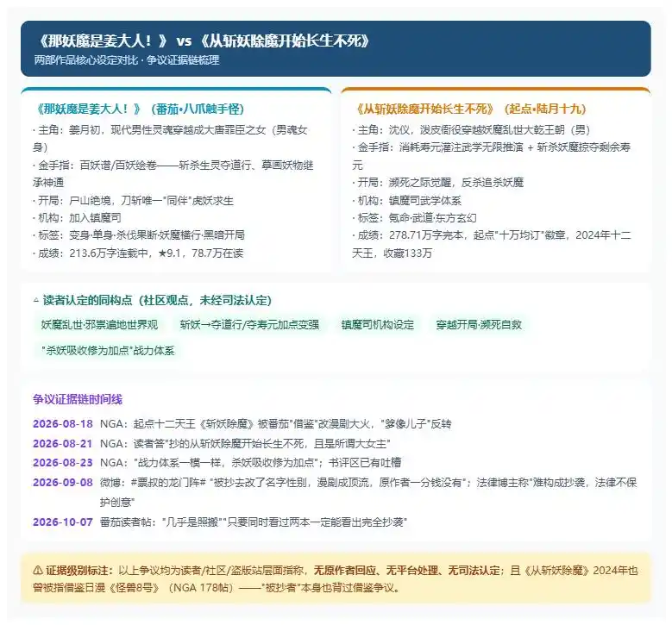Click the warning icon before 证据级别标注
Viewport: 672px width, 625px height.
tap(38, 571)
